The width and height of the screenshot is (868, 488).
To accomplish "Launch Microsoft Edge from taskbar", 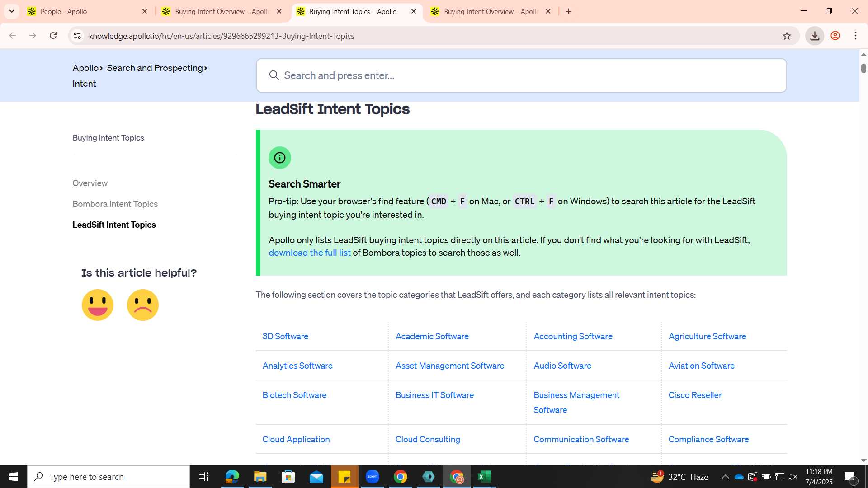I will (232, 477).
